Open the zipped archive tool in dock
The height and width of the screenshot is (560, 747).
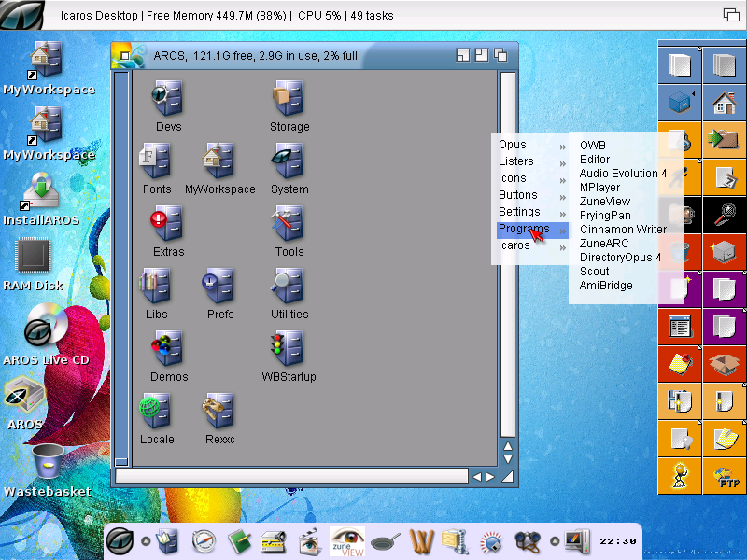[x=455, y=541]
